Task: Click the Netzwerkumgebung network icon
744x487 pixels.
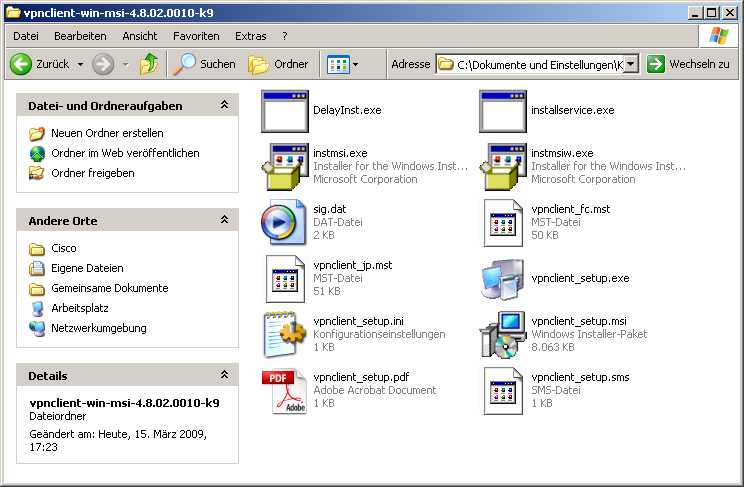Action: pyautogui.click(x=37, y=328)
